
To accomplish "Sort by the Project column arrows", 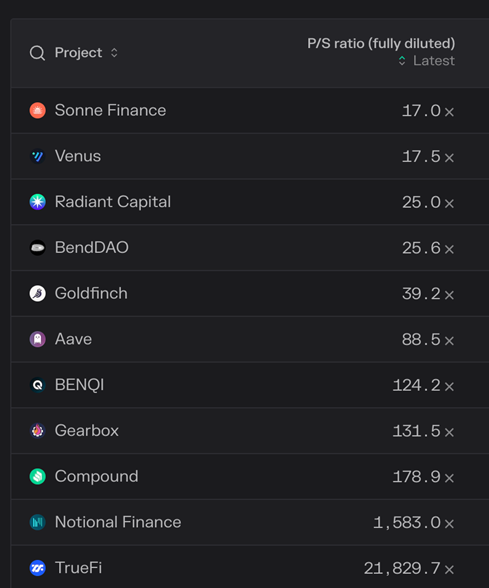I will (114, 53).
